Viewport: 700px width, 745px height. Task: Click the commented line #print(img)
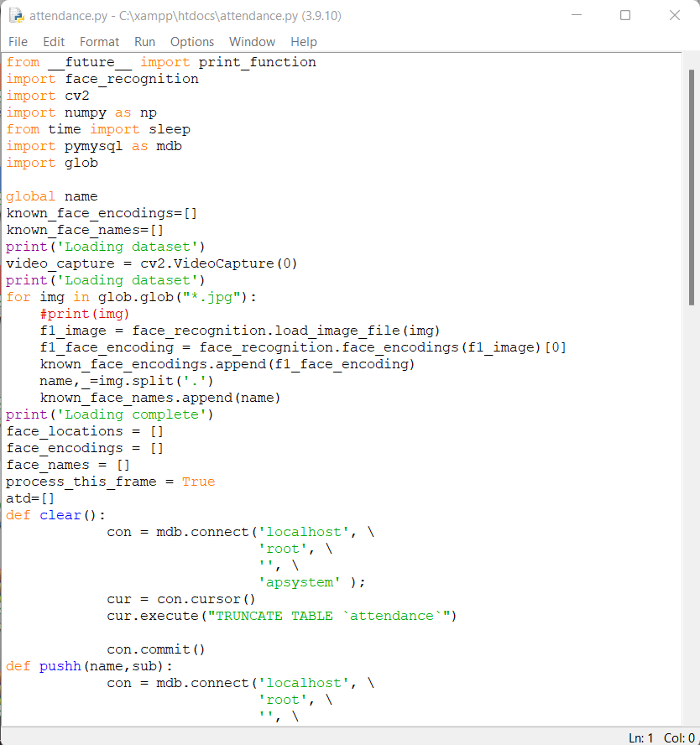[84, 313]
